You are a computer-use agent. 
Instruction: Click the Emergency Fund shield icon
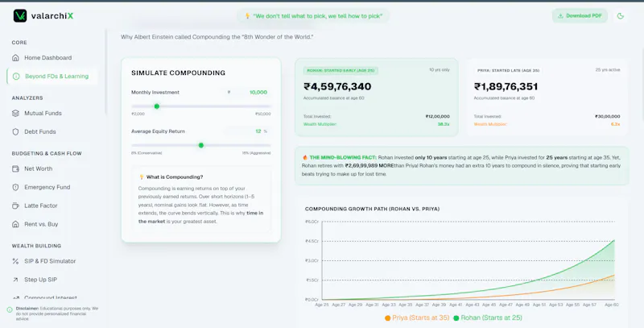[x=15, y=187]
